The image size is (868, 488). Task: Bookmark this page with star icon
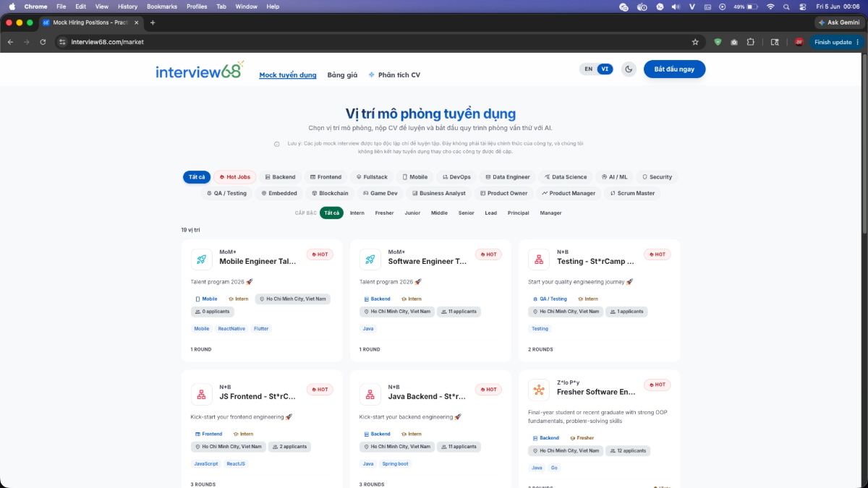tap(695, 42)
